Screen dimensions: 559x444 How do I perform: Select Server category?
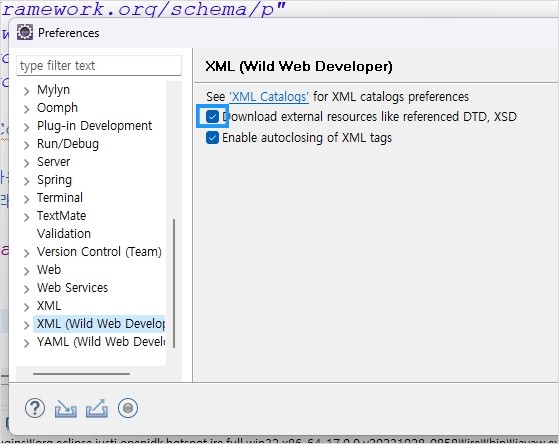tap(53, 162)
